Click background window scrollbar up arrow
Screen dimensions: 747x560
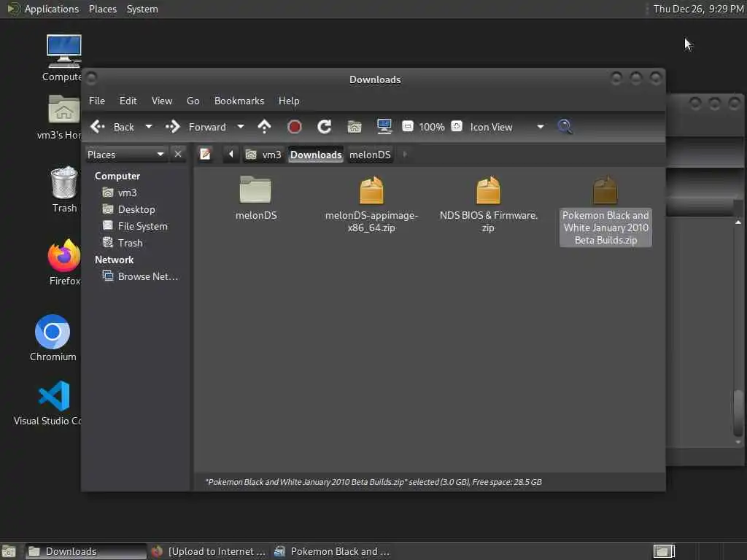(x=738, y=222)
